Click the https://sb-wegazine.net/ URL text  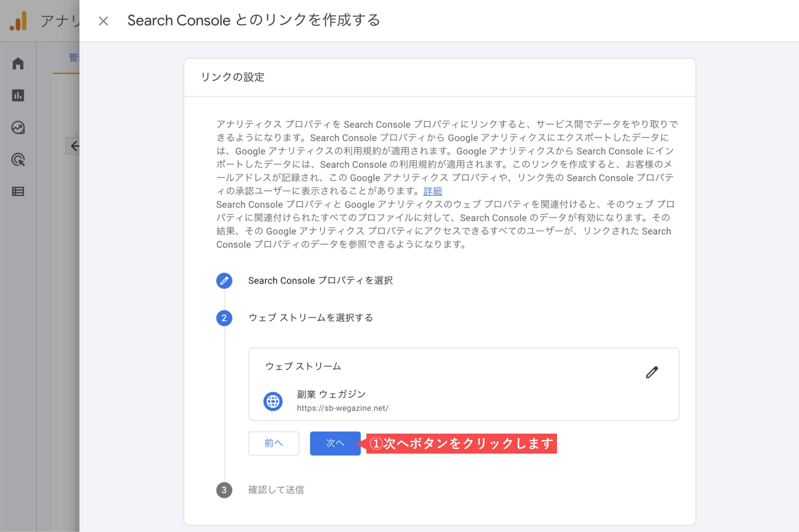pyautogui.click(x=343, y=408)
